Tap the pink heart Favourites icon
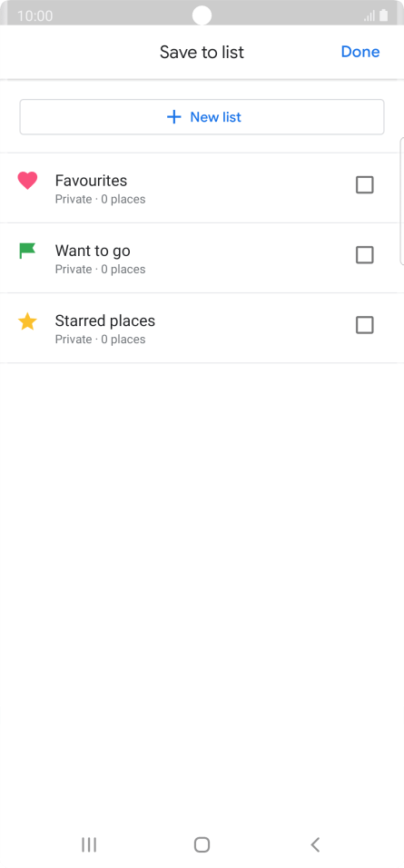Viewport: 404px width, 868px height. (x=27, y=181)
